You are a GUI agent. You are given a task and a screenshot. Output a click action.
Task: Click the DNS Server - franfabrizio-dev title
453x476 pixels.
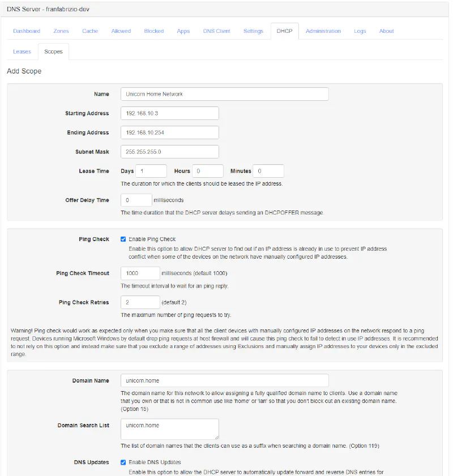coord(48,10)
